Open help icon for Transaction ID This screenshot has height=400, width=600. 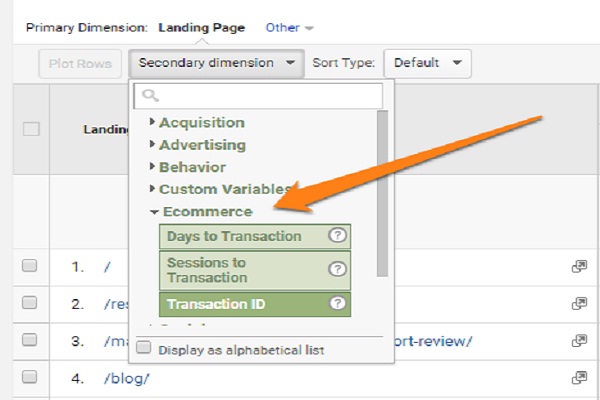pyautogui.click(x=337, y=304)
